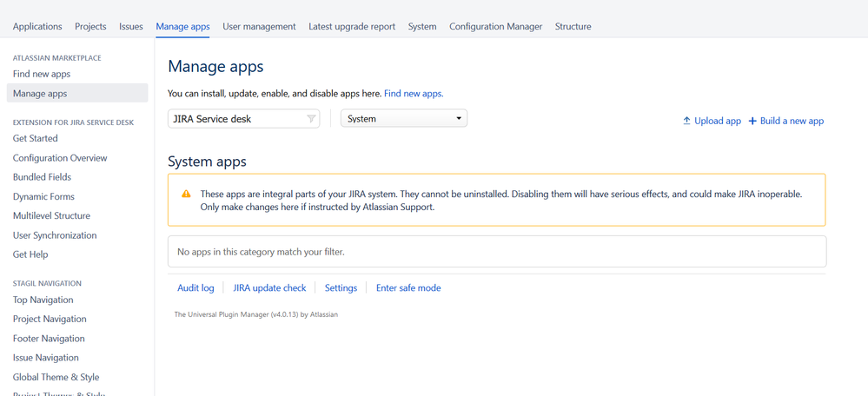Click the Build a new app link

[792, 121]
